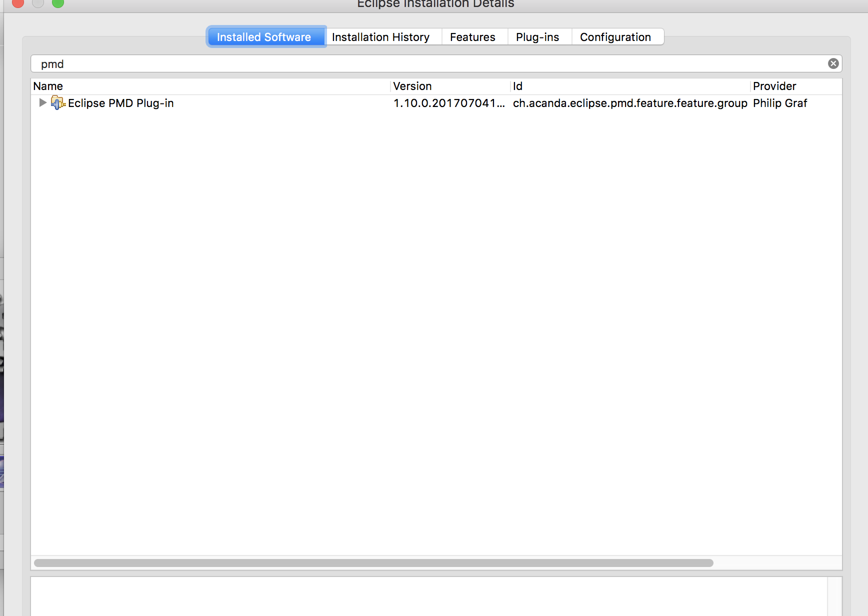The width and height of the screenshot is (868, 616).
Task: Open the Features tab
Action: [x=472, y=36]
